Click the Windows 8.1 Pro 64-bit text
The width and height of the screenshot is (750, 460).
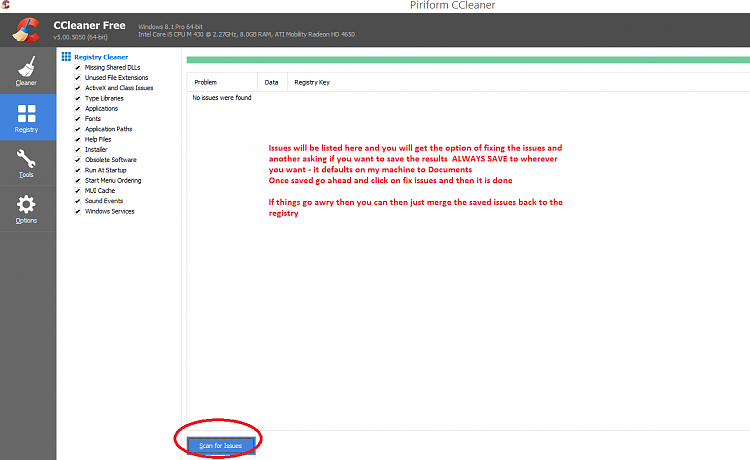(x=170, y=27)
